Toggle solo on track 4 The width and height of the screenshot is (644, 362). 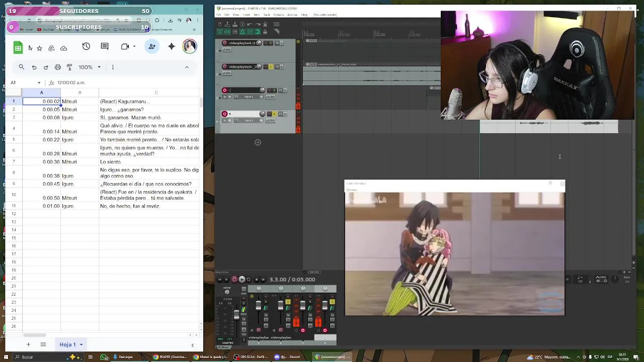click(x=274, y=114)
